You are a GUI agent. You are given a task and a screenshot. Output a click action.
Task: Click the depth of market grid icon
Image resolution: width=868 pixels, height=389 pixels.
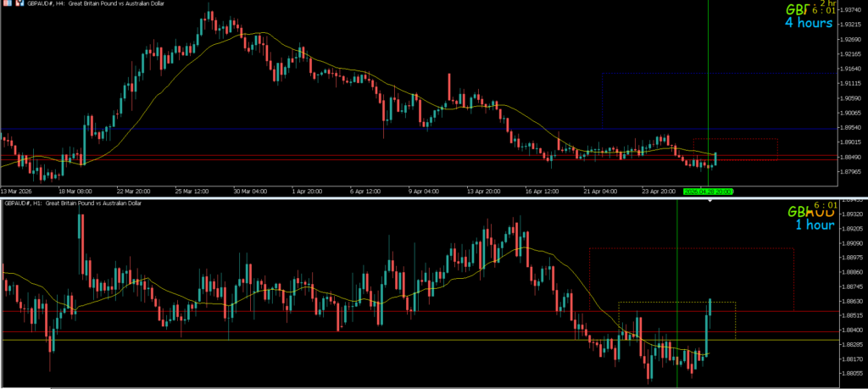pyautogui.click(x=7, y=5)
